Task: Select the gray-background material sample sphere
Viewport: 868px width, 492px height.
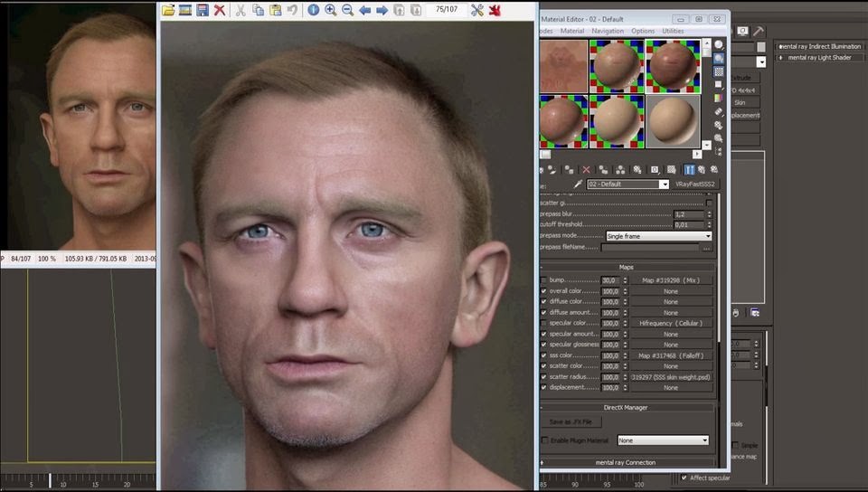Action: pyautogui.click(x=671, y=120)
